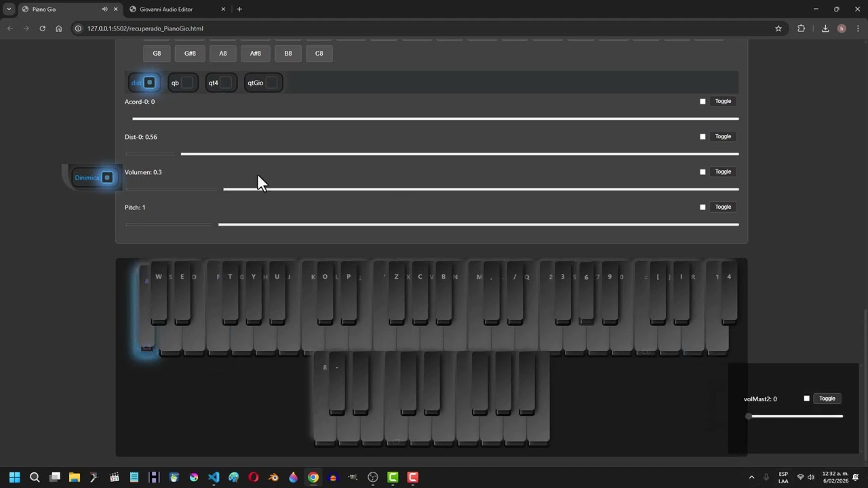Open the notifications bell in the tray

tap(856, 477)
